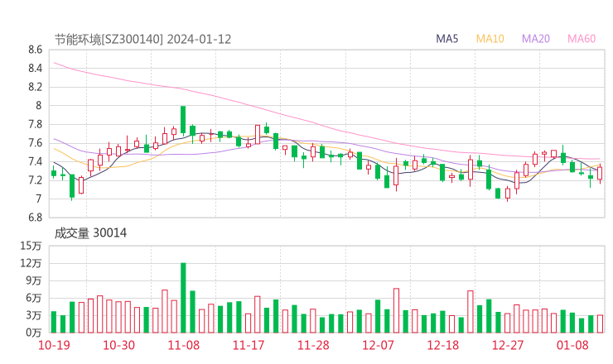Screen dimensions: 613x364
Task: Click the tallest green volume bar above 11-08
Action: (x=183, y=298)
